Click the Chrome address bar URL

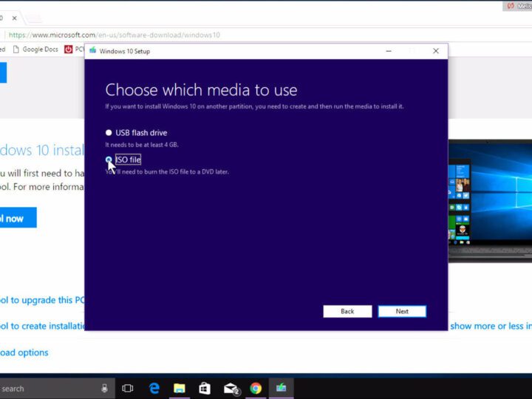[115, 35]
